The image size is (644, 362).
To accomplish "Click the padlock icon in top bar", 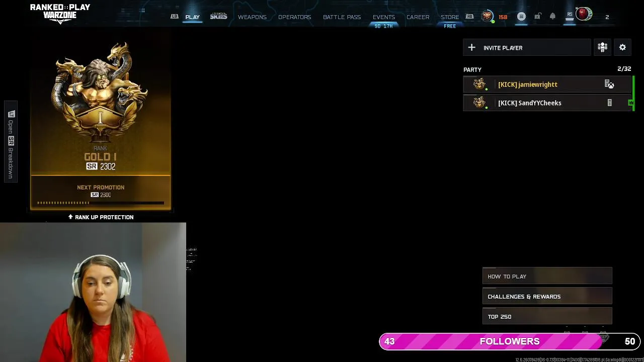I will [x=537, y=17].
